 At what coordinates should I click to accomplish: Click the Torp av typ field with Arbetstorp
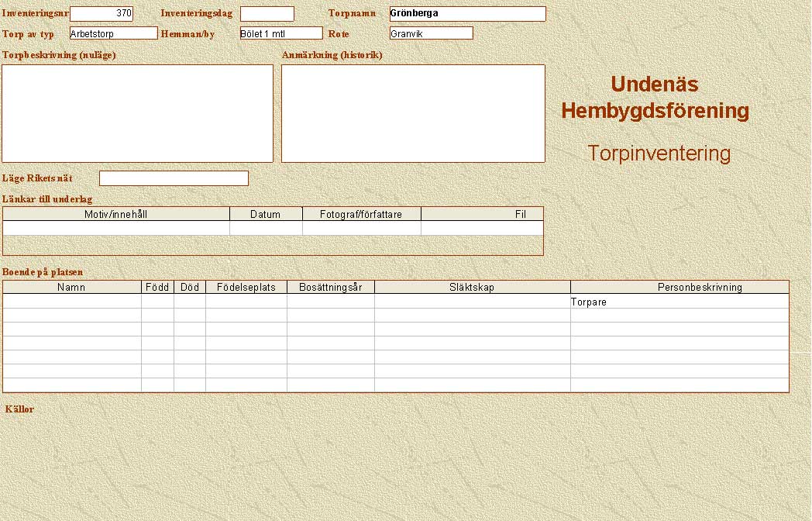113,33
